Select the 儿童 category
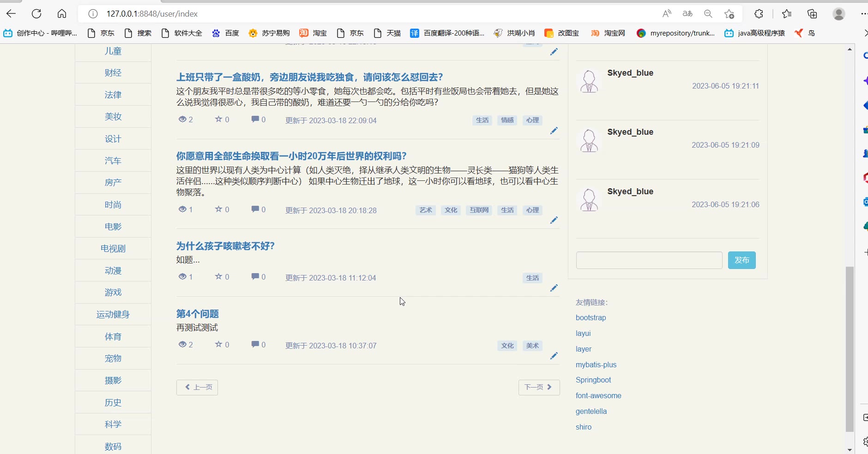Screen dimensions: 868x454 point(113,51)
